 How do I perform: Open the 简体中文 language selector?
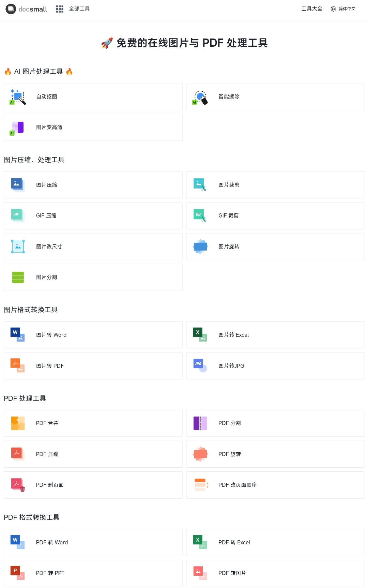(x=347, y=9)
